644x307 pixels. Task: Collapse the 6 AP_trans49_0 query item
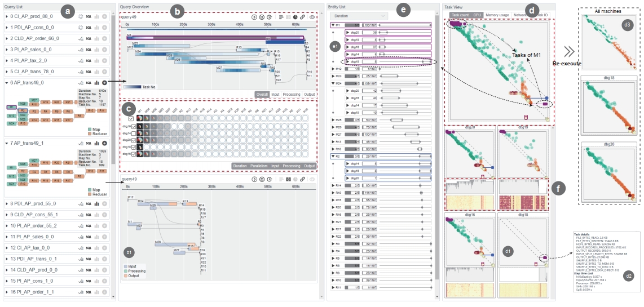7,82
